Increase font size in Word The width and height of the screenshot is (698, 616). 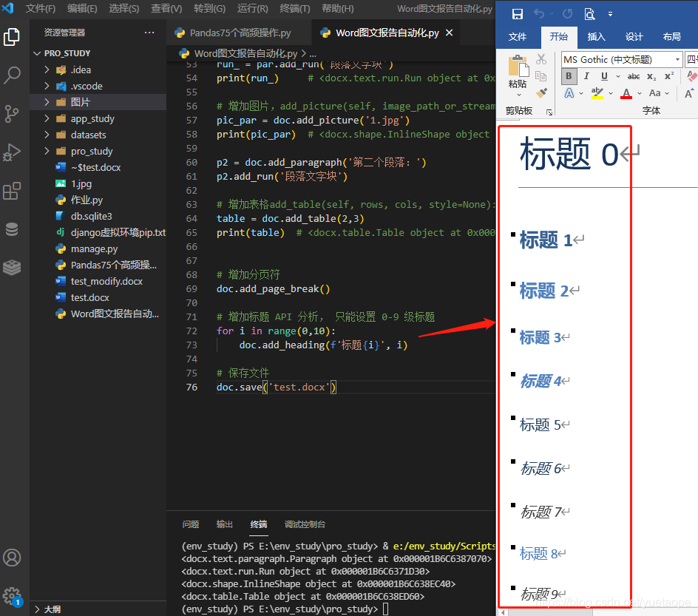click(689, 93)
